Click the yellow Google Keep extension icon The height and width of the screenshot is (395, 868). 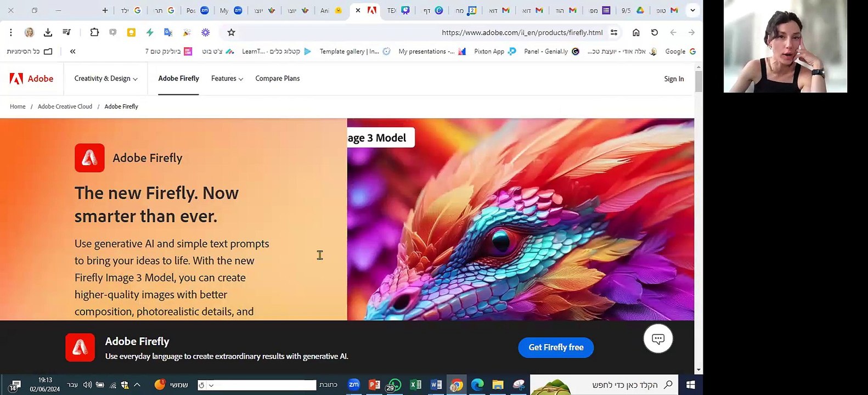(131, 32)
